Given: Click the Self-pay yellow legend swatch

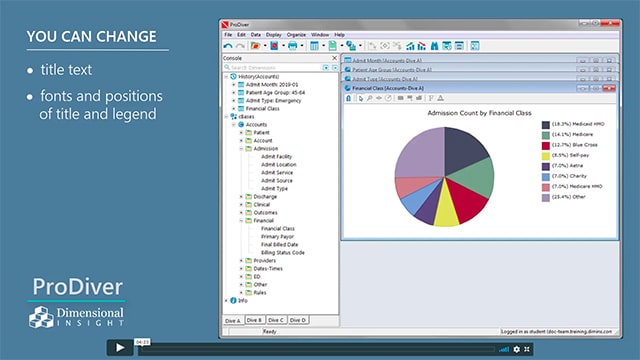Looking at the screenshot, I should (x=546, y=156).
